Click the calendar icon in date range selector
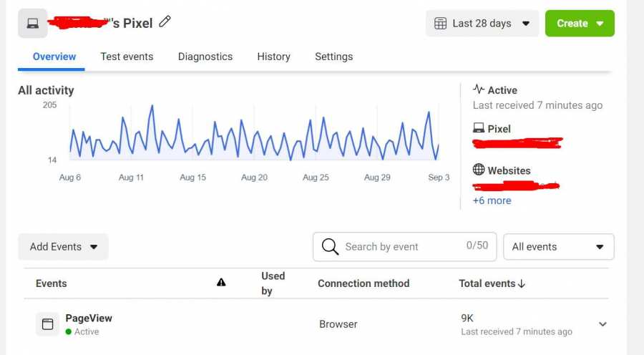 441,24
